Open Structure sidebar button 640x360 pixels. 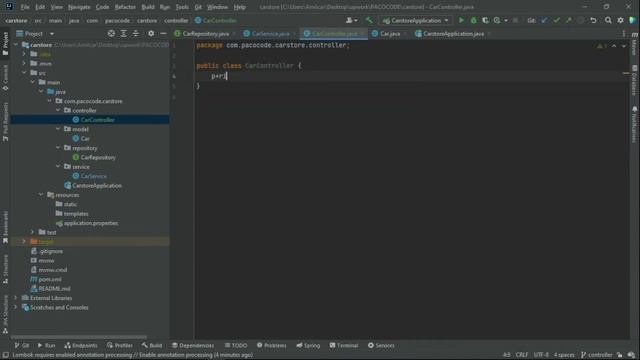pyautogui.click(x=5, y=269)
